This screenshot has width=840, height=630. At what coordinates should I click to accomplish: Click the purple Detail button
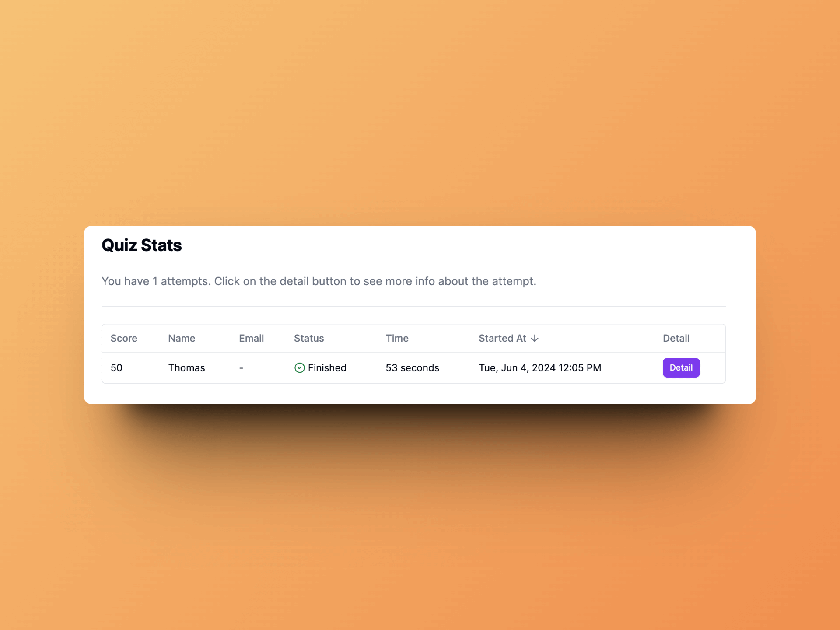click(x=681, y=367)
